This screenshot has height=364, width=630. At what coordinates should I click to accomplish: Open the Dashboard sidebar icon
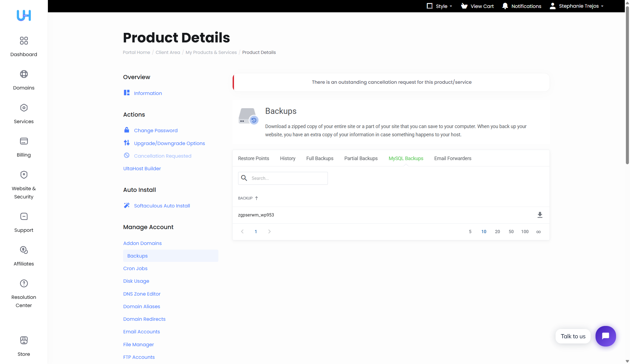click(24, 41)
